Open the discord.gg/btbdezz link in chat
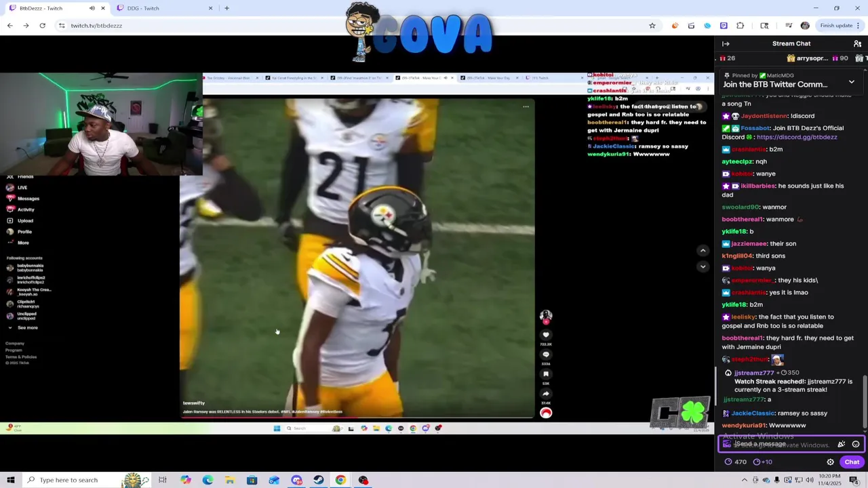This screenshot has width=868, height=488. pos(796,137)
